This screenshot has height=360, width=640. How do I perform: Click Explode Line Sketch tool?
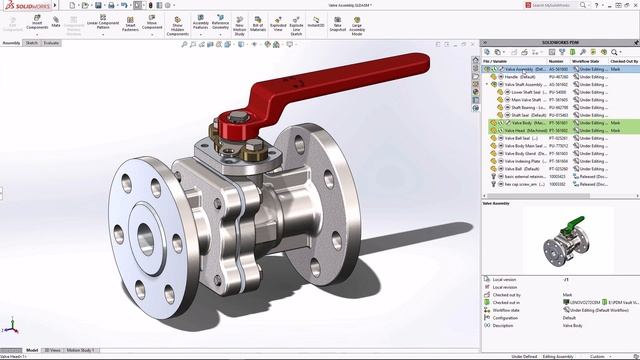tap(296, 26)
